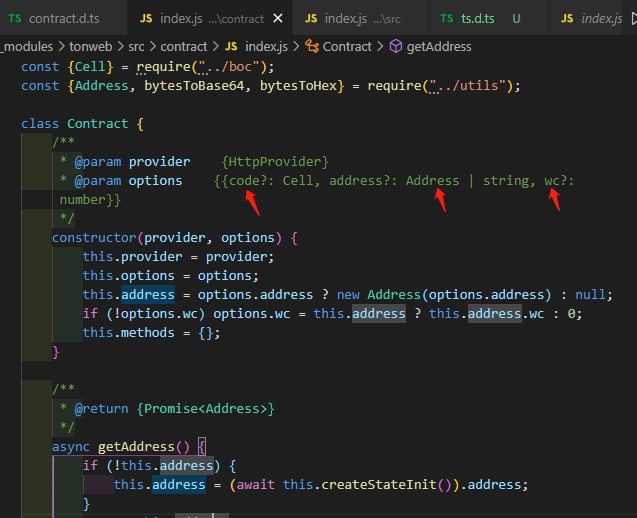637x518 pixels.
Task: Click the untracked U badge on ts.d.ts
Action: pyautogui.click(x=516, y=19)
